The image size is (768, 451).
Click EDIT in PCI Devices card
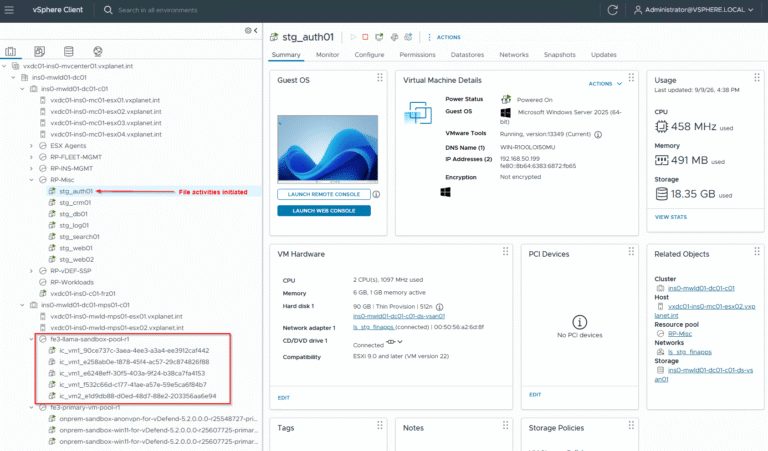coord(535,395)
